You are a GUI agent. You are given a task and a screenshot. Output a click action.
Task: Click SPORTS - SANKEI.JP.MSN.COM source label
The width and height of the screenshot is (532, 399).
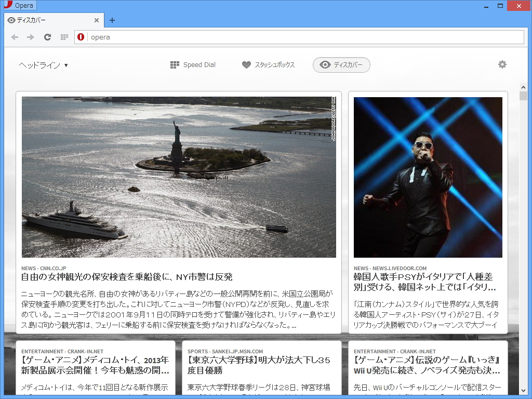[225, 352]
